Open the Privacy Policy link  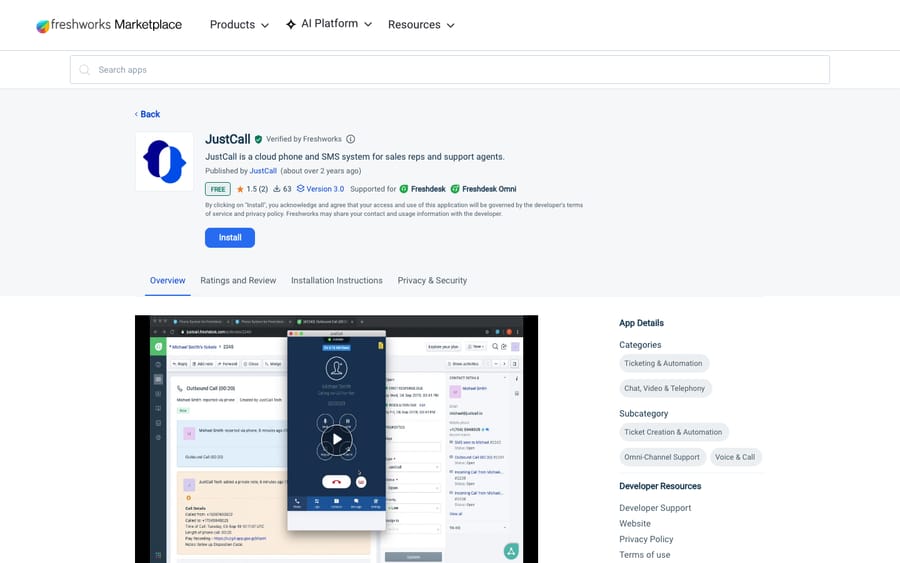tap(646, 539)
